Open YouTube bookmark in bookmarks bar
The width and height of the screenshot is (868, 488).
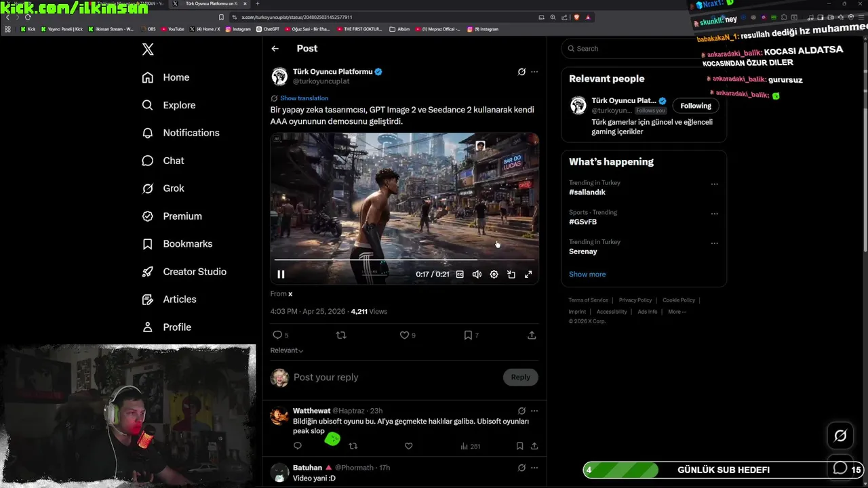pos(172,29)
